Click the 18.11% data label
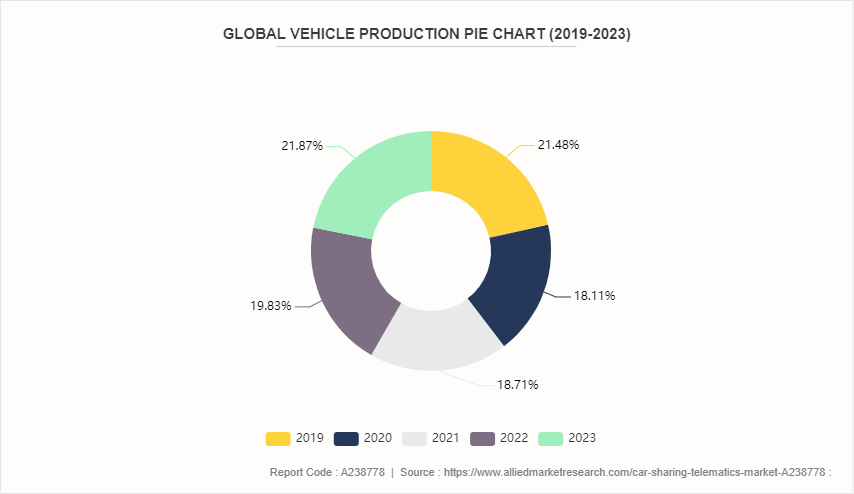The height and width of the screenshot is (494, 854). tap(594, 296)
